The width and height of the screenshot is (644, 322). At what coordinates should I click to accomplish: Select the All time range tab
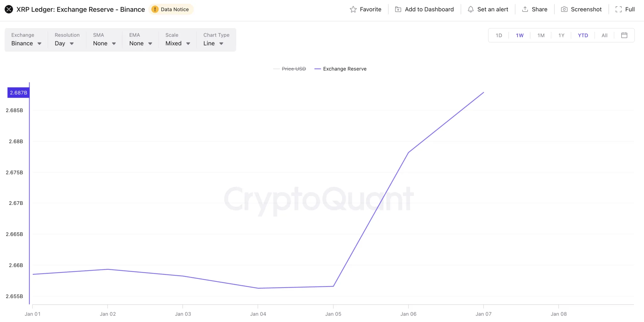pyautogui.click(x=604, y=35)
